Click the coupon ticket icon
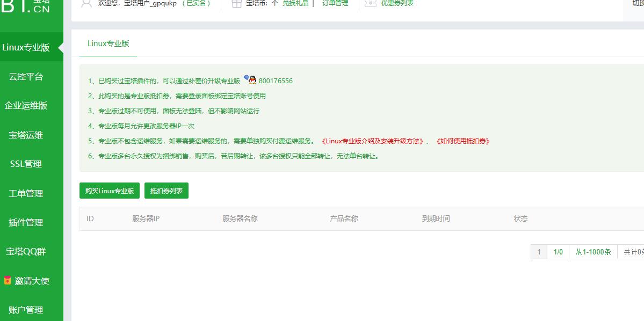644x321 pixels. point(371,3)
